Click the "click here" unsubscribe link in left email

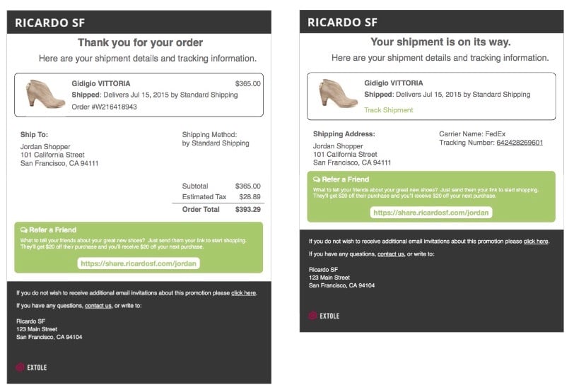point(243,292)
